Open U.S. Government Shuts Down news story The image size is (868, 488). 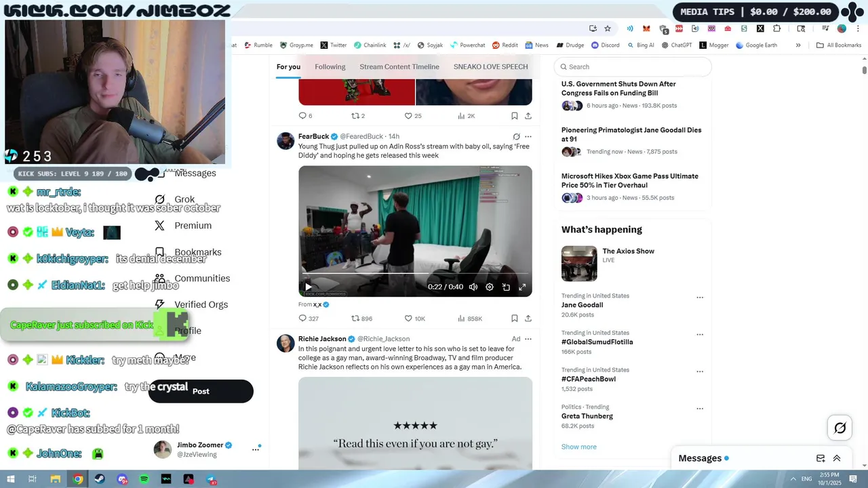pyautogui.click(x=618, y=88)
